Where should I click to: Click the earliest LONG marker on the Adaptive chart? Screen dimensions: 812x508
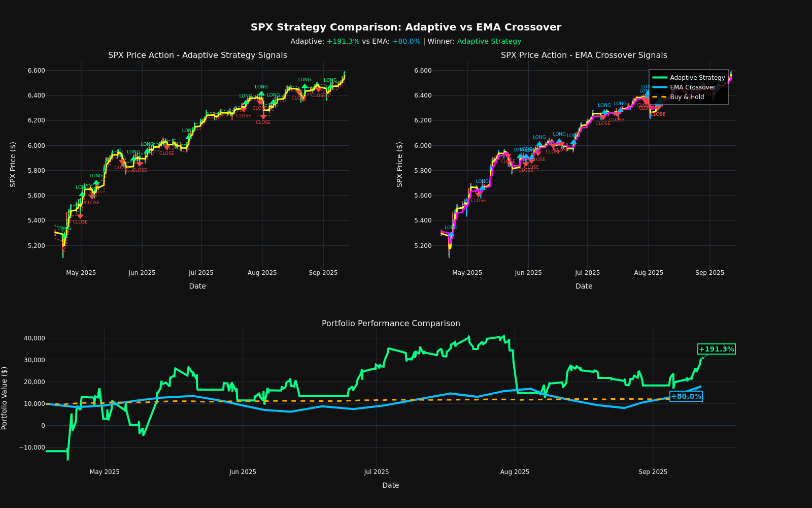(64, 235)
